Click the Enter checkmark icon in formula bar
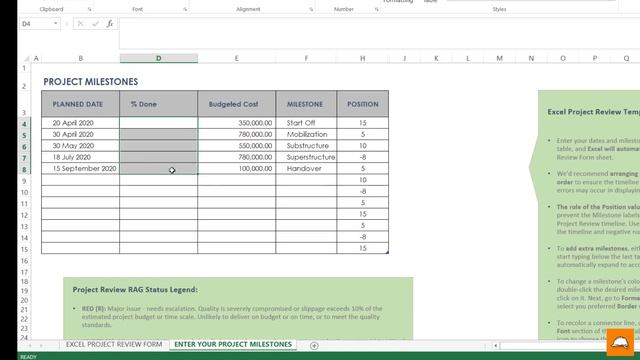This screenshot has width=640, height=360. coord(95,24)
